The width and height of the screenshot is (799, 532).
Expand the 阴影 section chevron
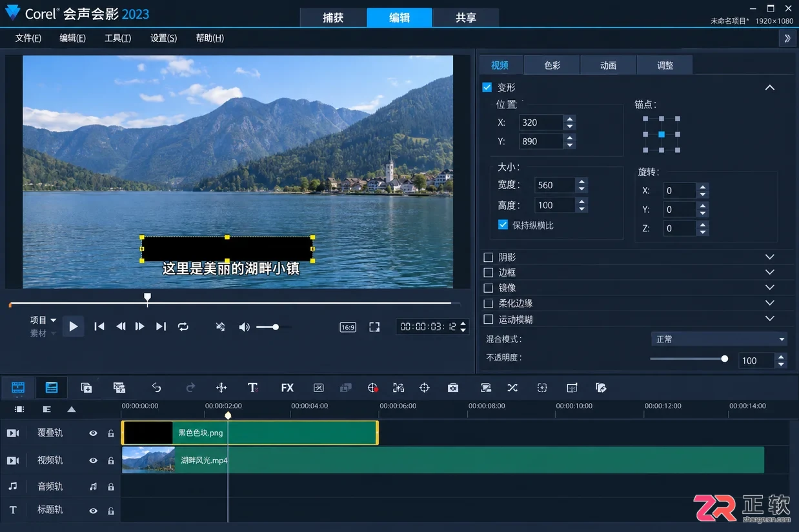coord(769,257)
